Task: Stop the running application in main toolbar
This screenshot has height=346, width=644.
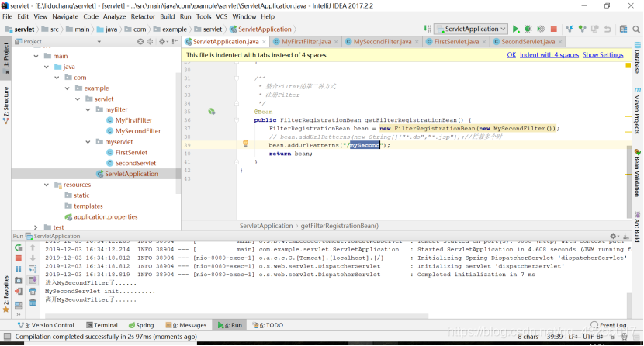Action: point(554,29)
